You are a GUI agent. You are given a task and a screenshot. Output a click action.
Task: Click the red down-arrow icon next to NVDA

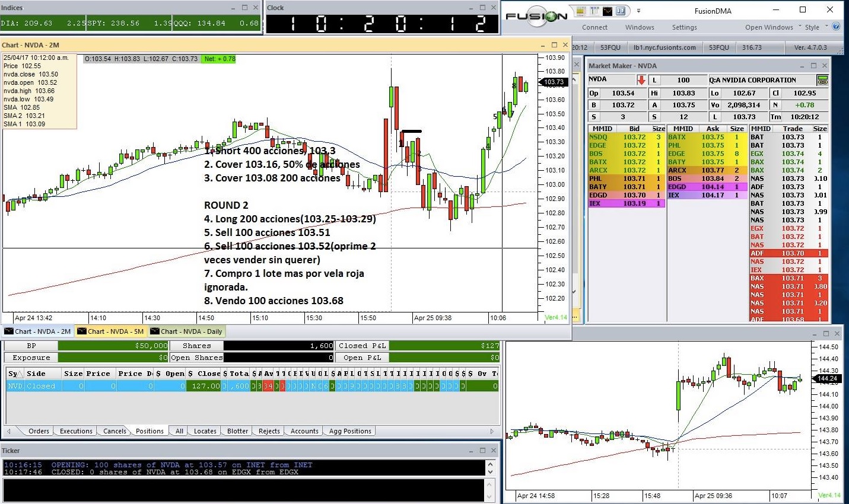click(x=641, y=80)
